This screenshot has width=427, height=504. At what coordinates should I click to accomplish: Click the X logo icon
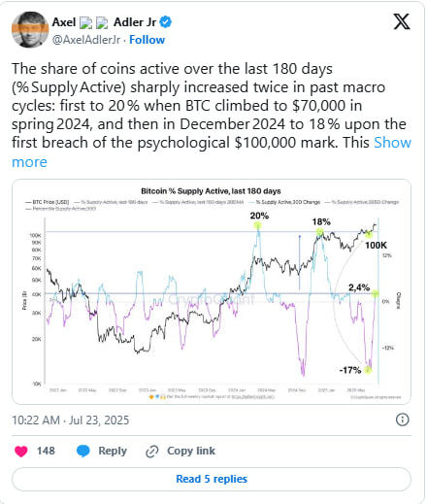pyautogui.click(x=402, y=21)
